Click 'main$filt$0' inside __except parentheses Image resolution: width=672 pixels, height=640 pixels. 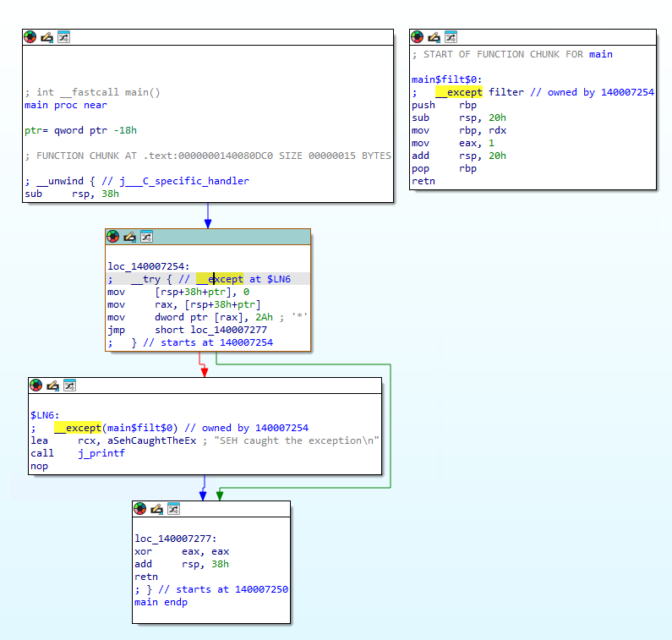click(139, 428)
